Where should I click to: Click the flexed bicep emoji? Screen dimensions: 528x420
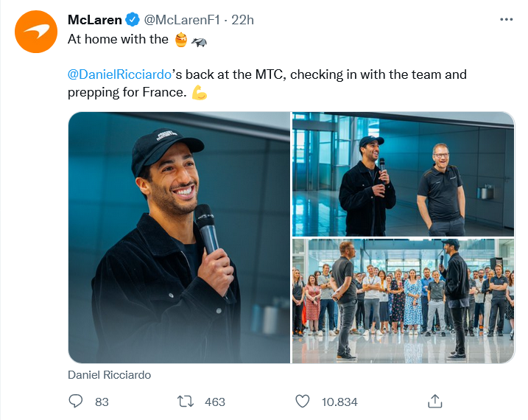click(199, 94)
